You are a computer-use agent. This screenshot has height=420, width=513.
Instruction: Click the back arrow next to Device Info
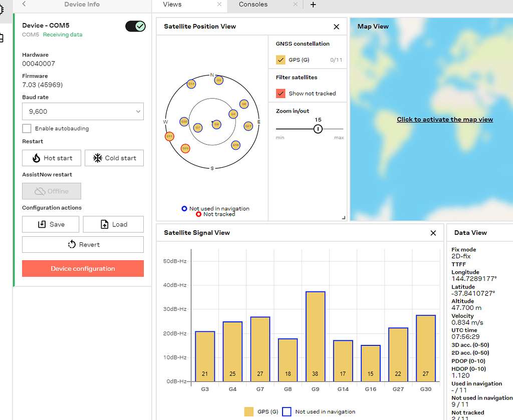click(25, 5)
